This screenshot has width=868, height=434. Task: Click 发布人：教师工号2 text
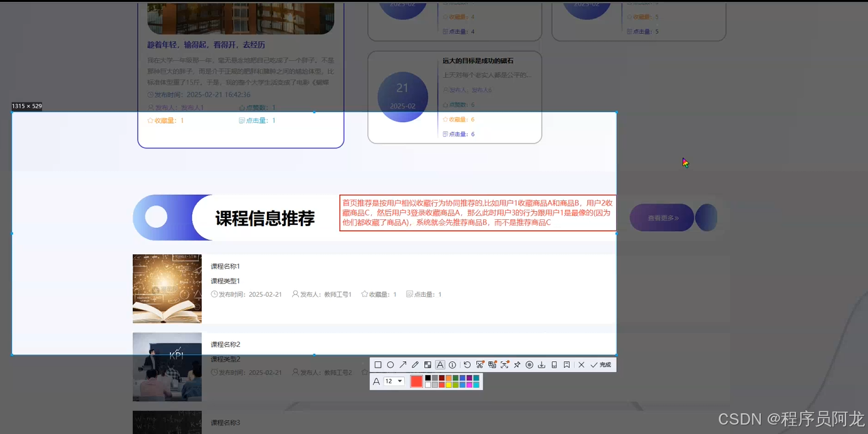pyautogui.click(x=322, y=373)
